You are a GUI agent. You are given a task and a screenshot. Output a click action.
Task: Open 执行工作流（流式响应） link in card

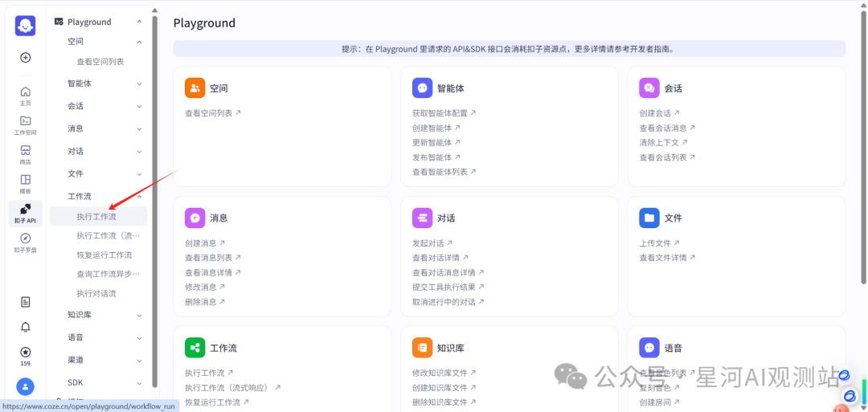pyautogui.click(x=233, y=388)
